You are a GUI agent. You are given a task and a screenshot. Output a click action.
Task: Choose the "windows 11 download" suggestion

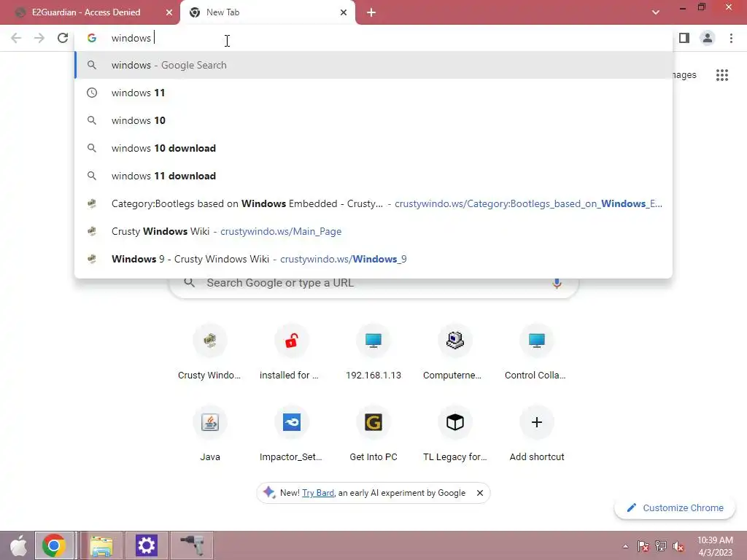(373, 176)
